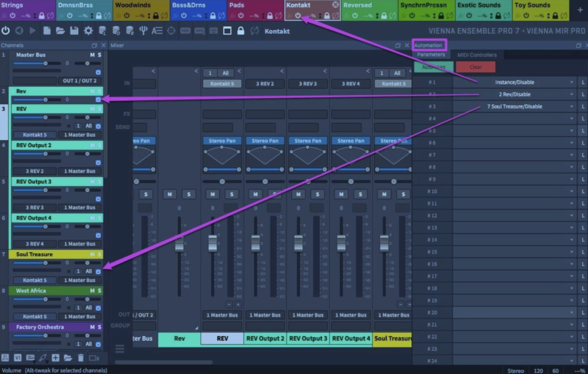Image resolution: width=588 pixels, height=374 pixels.
Task: Lock the Woodwinds instance tab
Action: pos(156,16)
